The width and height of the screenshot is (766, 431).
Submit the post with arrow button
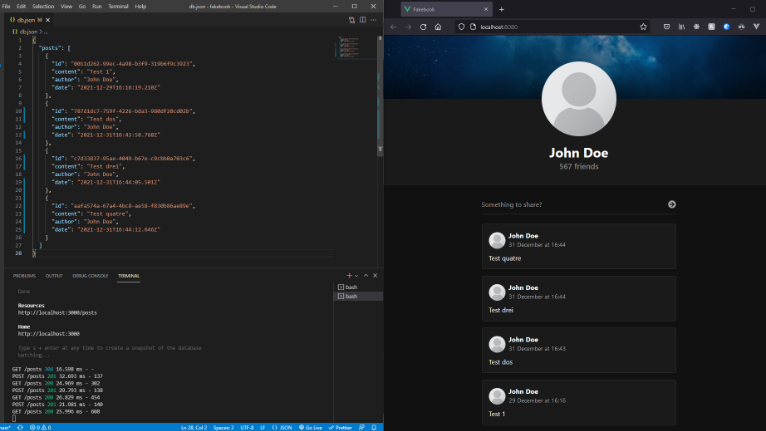click(672, 204)
